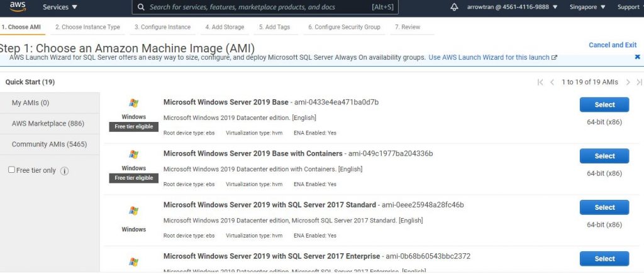Focus the services search field
Image resolution: width=644 pixels, height=274 pixels.
pos(265,7)
